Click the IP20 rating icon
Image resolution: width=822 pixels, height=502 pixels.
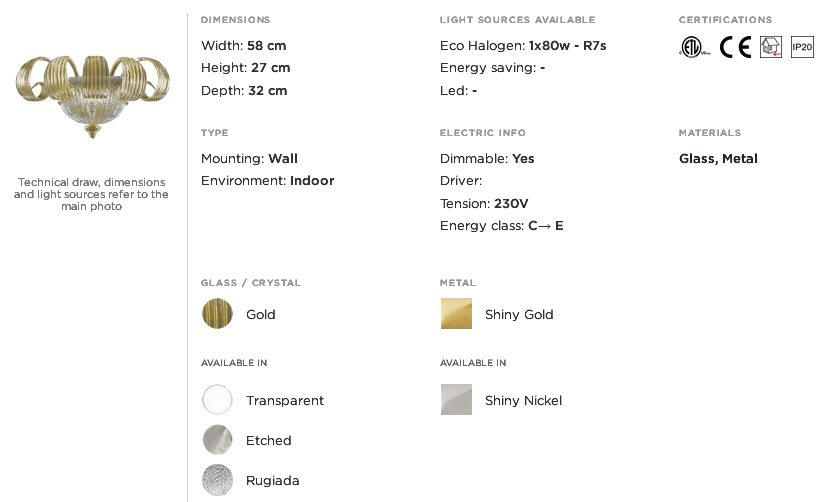pyautogui.click(x=802, y=47)
